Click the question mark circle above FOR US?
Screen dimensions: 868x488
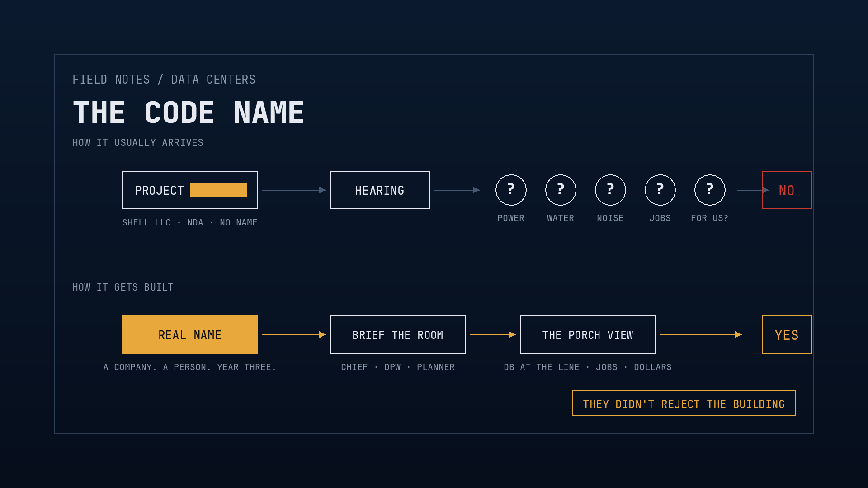710,190
